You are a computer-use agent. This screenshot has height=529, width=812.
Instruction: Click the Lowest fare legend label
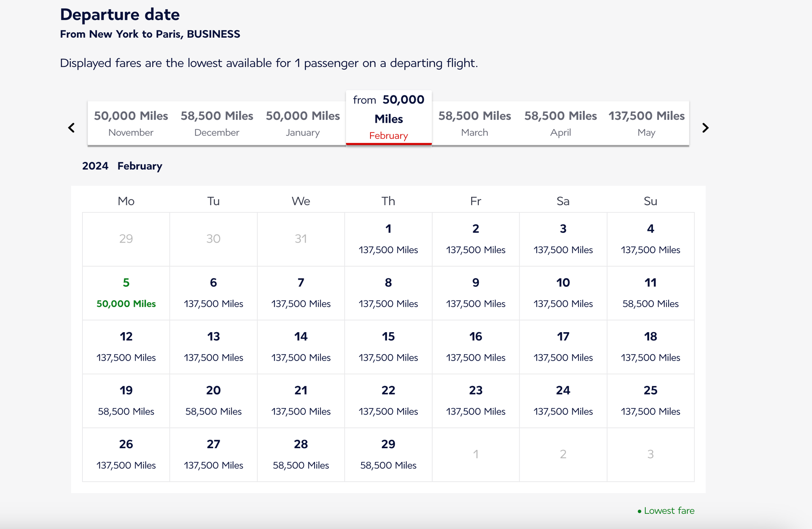point(668,511)
